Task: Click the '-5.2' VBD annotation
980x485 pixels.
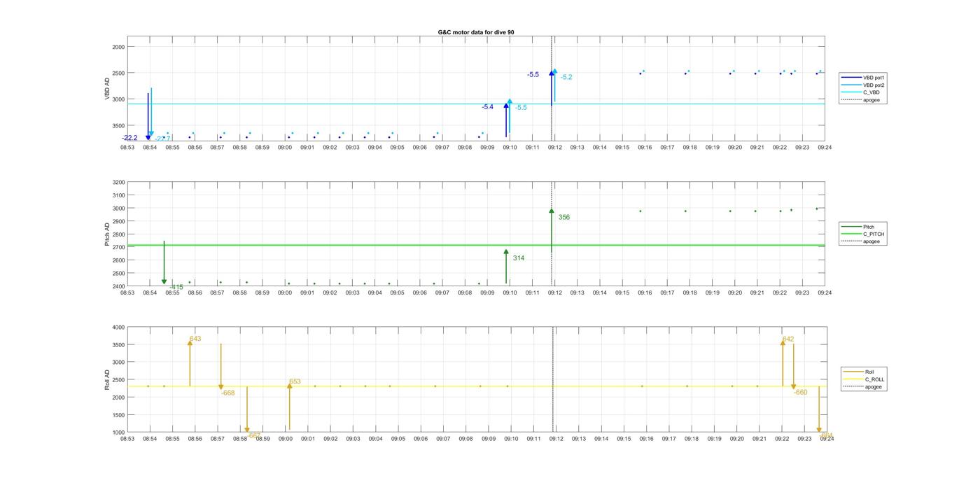Action: click(566, 77)
